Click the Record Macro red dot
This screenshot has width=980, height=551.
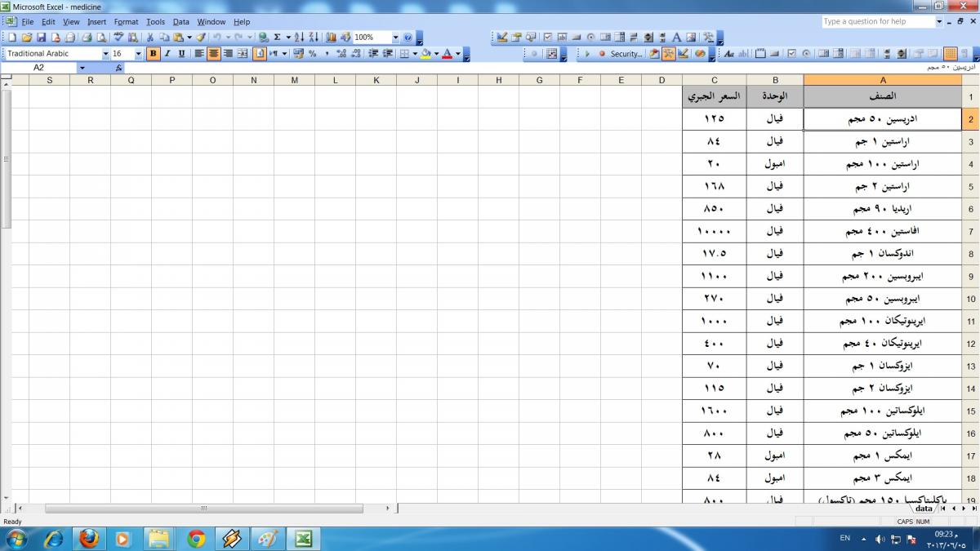pyautogui.click(x=602, y=54)
